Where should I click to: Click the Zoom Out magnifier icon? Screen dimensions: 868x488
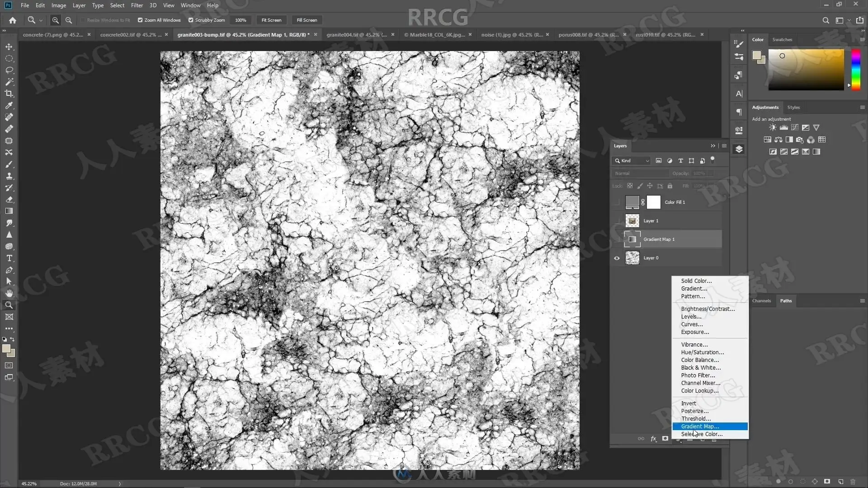point(69,20)
